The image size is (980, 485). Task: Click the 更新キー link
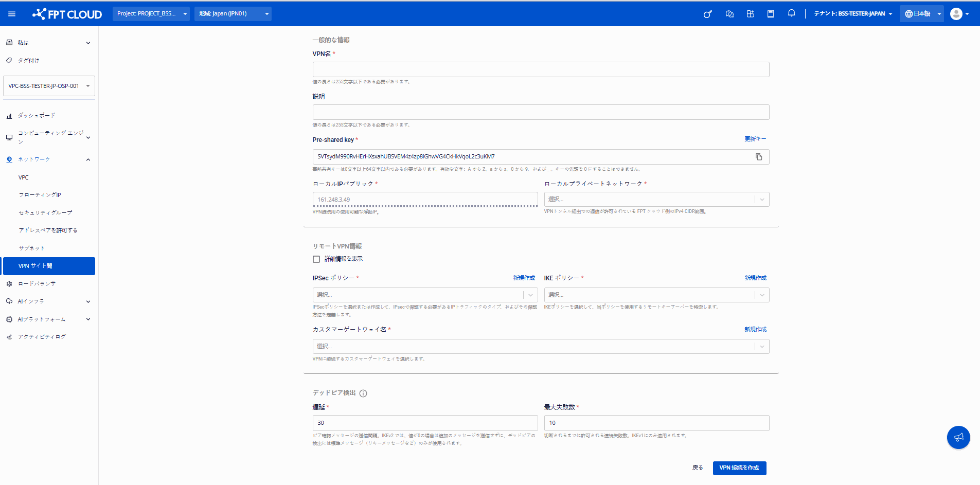(755, 139)
